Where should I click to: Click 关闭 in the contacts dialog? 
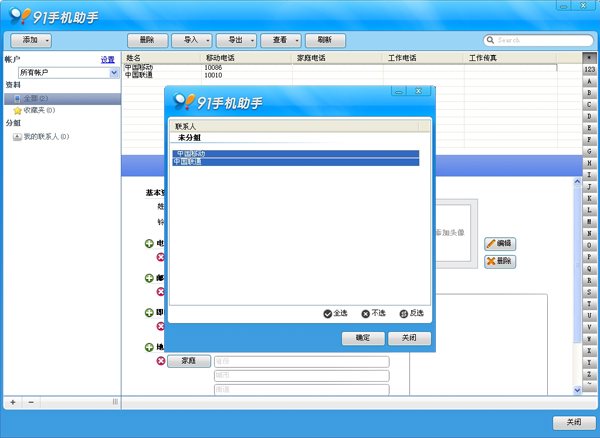pos(409,338)
